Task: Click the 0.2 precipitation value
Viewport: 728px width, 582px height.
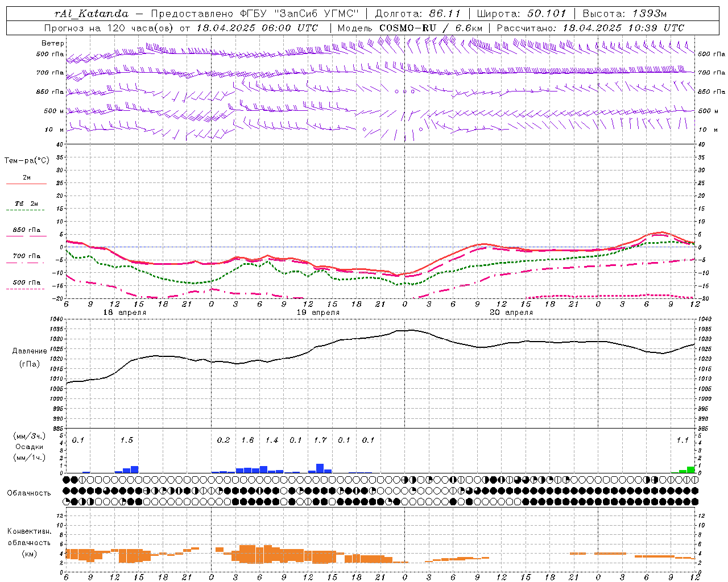Action: pyautogui.click(x=224, y=440)
